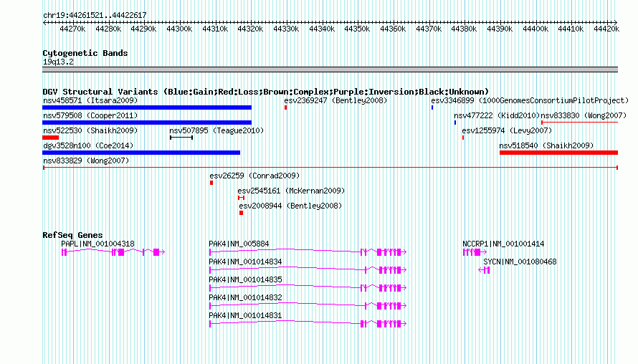
Task: Select the blue bar under nsv579508
Action: tap(147, 123)
